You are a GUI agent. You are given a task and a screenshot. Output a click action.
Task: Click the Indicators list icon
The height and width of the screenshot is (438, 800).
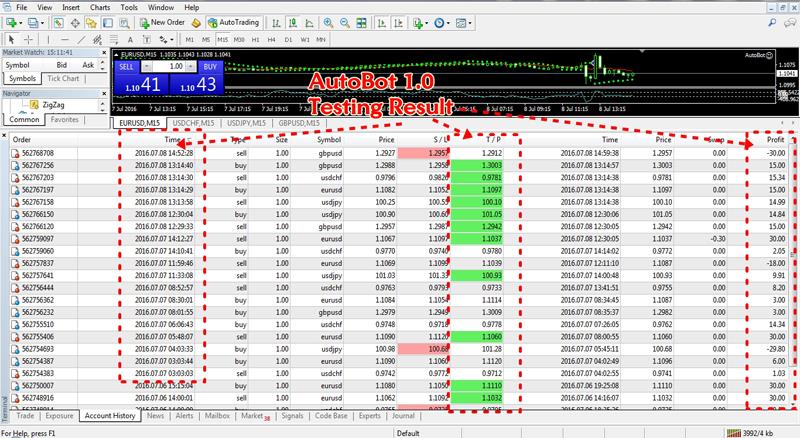pyautogui.click(x=418, y=23)
